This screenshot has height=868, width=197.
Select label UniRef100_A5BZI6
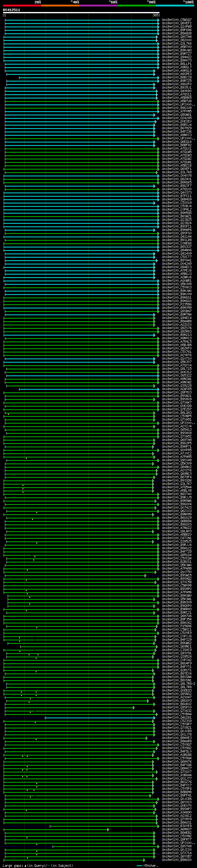click(177, 165)
